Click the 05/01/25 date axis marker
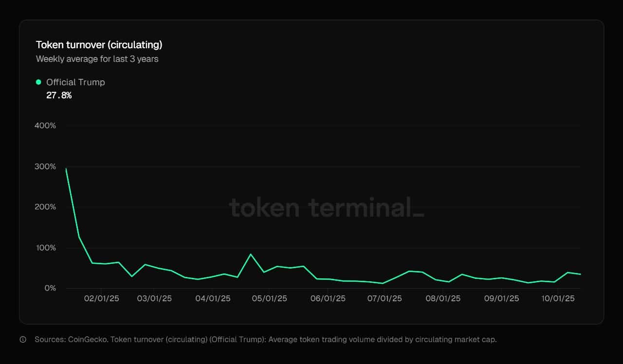This screenshot has width=623, height=364. [269, 298]
